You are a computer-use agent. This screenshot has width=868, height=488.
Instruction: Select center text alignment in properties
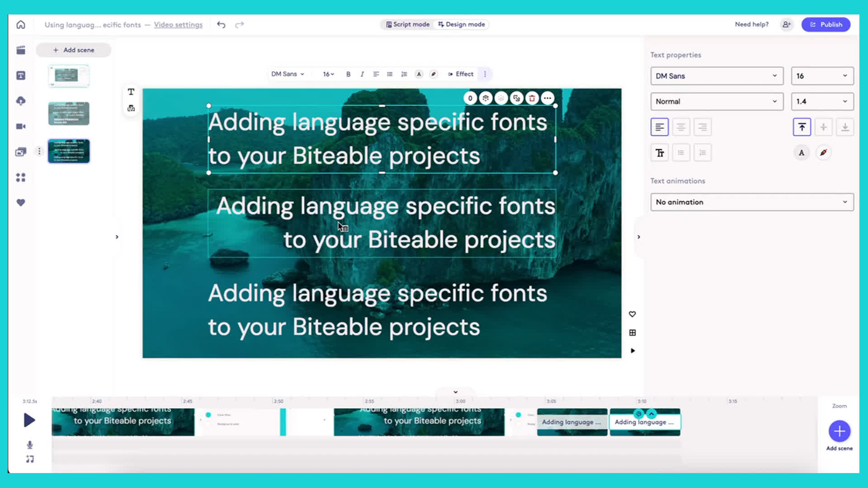[681, 127]
